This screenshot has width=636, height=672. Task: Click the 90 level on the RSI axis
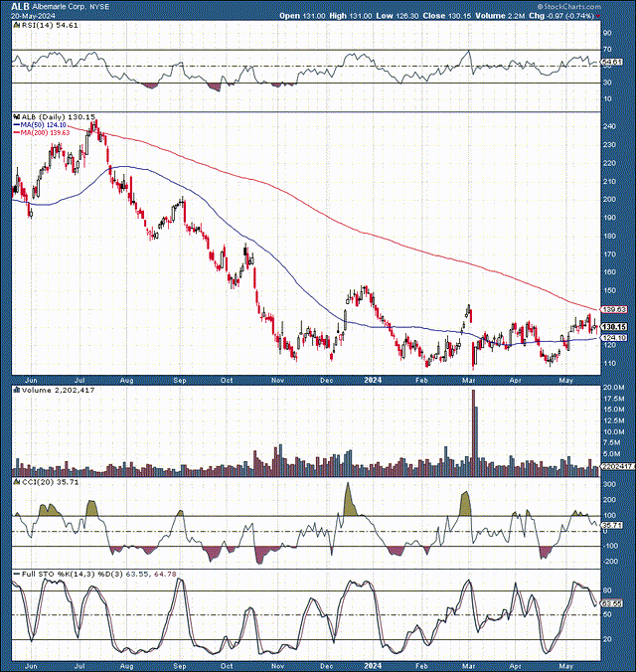pyautogui.click(x=608, y=33)
